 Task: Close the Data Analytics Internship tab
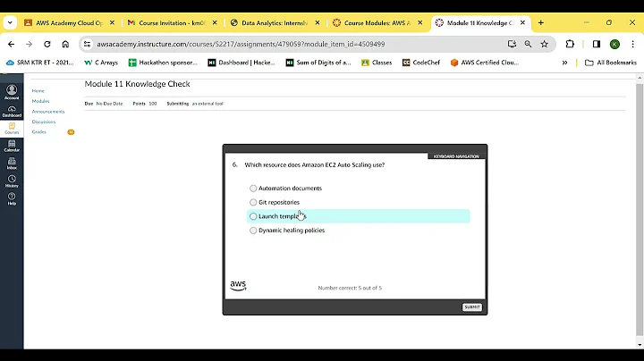pyautogui.click(x=318, y=23)
